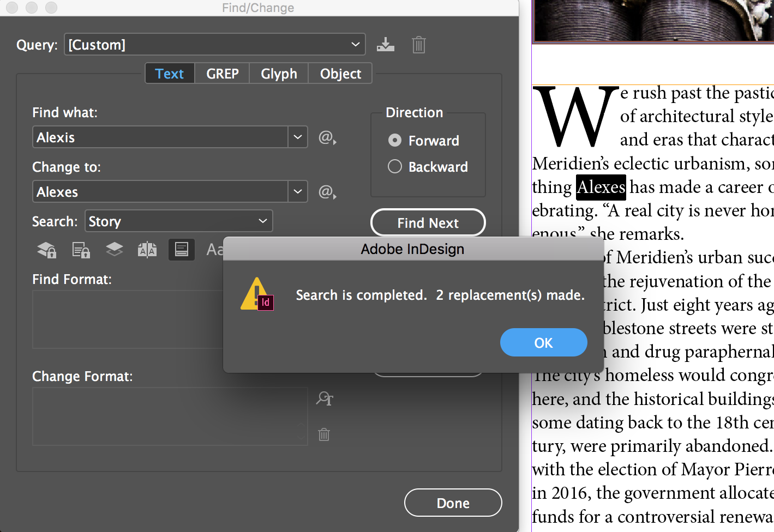
Task: Toggle Include Locked Layers search option
Action: 46,250
